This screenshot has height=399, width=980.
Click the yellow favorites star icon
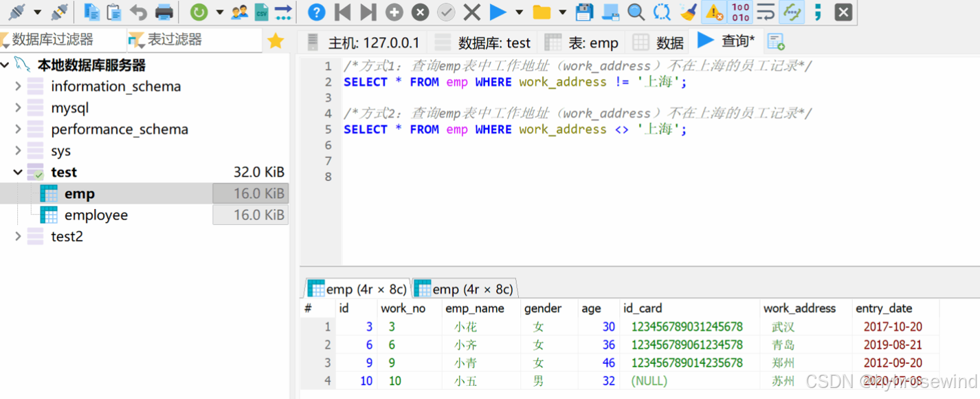(276, 41)
